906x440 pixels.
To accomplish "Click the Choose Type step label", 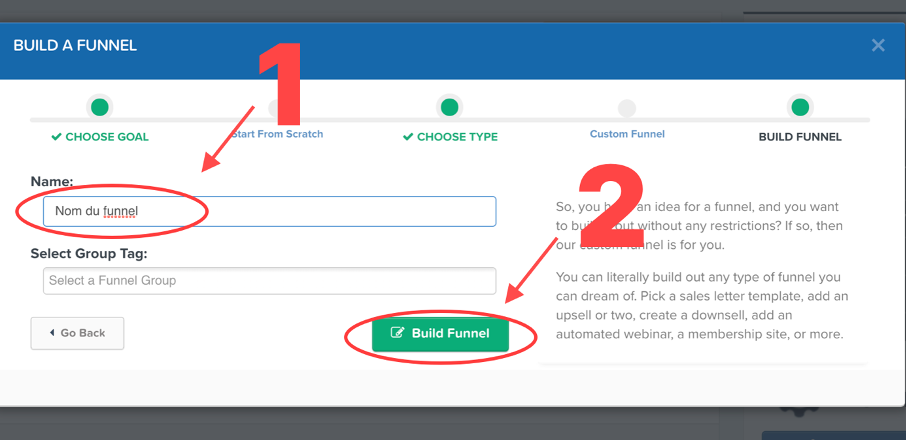I will pos(457,137).
